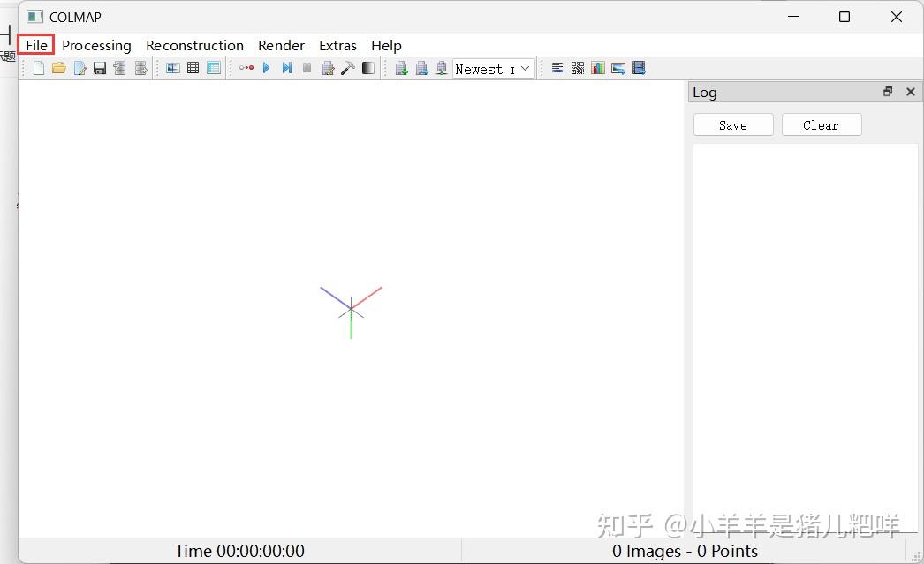Open the Newest model dropdown

click(x=493, y=68)
